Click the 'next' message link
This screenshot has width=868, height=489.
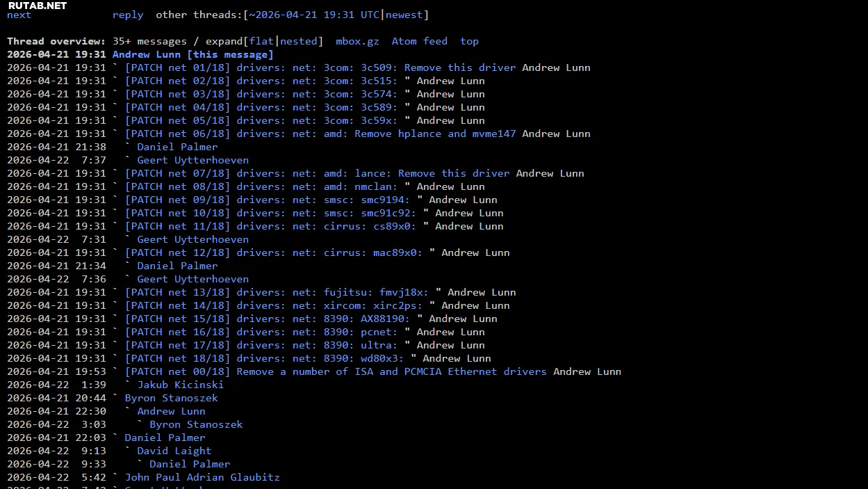point(19,15)
